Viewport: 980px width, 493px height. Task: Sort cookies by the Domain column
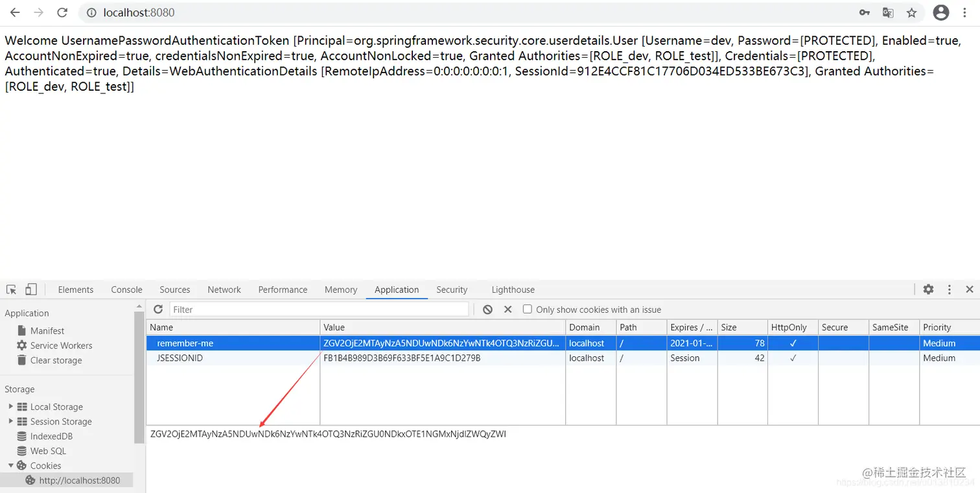[x=591, y=327]
